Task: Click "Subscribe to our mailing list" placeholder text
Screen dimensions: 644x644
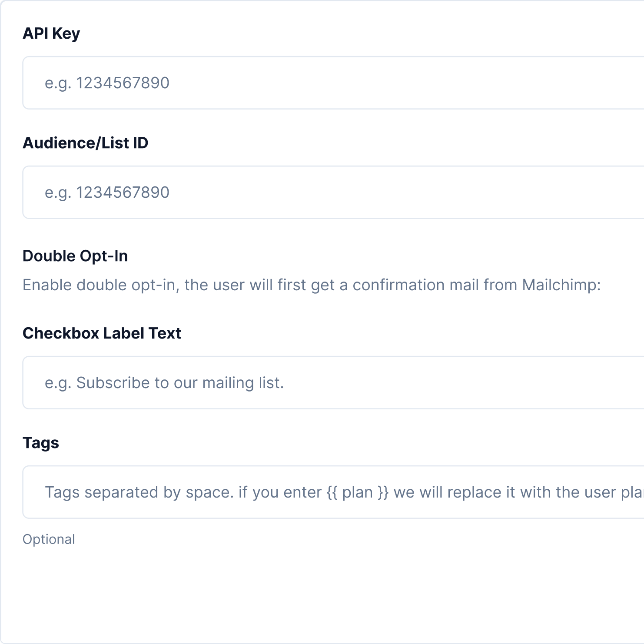Action: (180, 383)
